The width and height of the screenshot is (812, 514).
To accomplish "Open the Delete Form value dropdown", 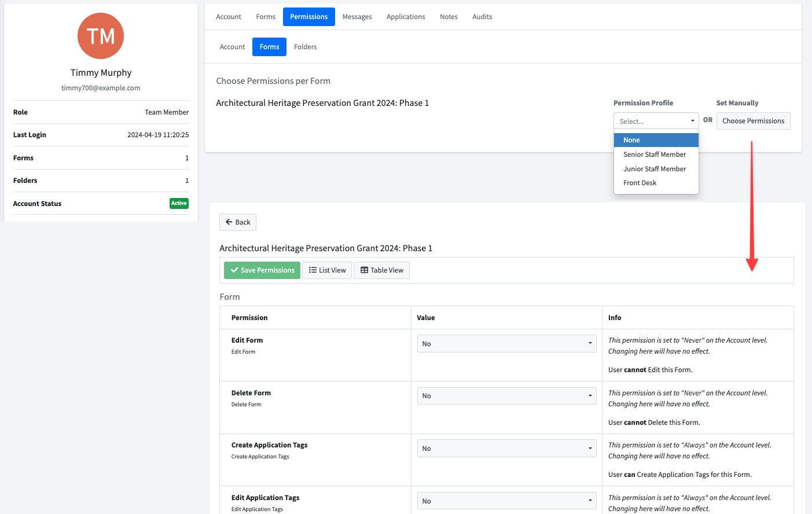I will pos(506,396).
